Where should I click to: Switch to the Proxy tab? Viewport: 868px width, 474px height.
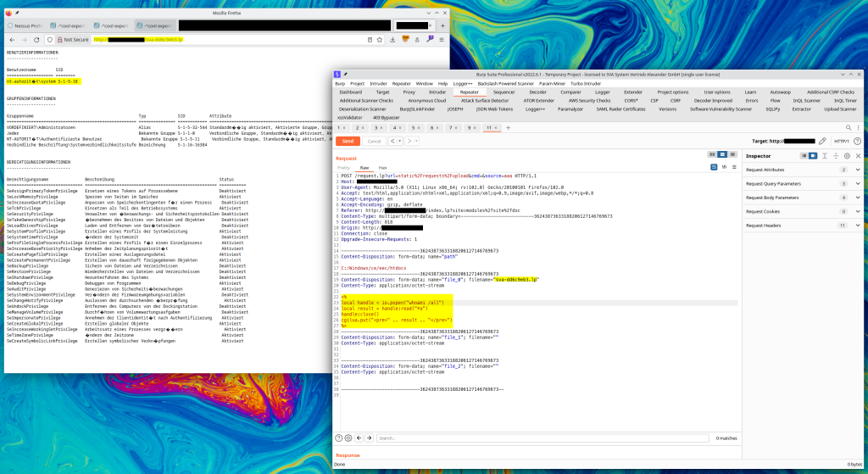pyautogui.click(x=409, y=92)
